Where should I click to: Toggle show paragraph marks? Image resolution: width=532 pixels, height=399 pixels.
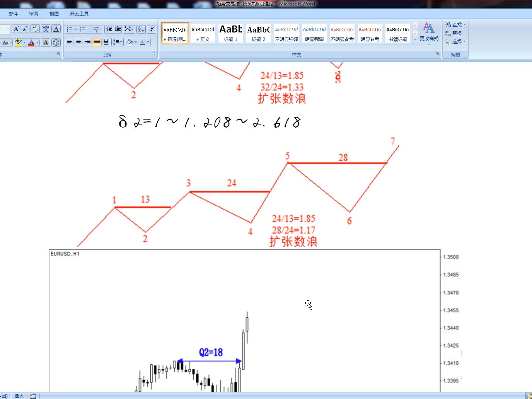point(152,29)
